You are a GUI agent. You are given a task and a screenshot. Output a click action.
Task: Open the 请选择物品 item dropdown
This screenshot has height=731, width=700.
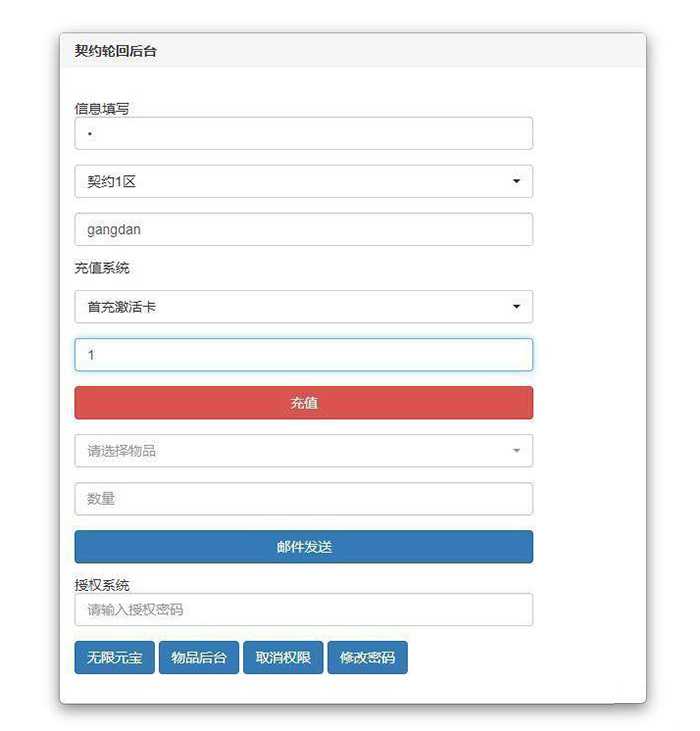click(303, 451)
